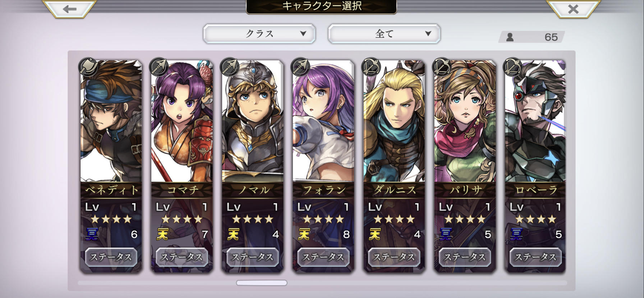Click the horizontal scrollbar handle

pos(262,283)
